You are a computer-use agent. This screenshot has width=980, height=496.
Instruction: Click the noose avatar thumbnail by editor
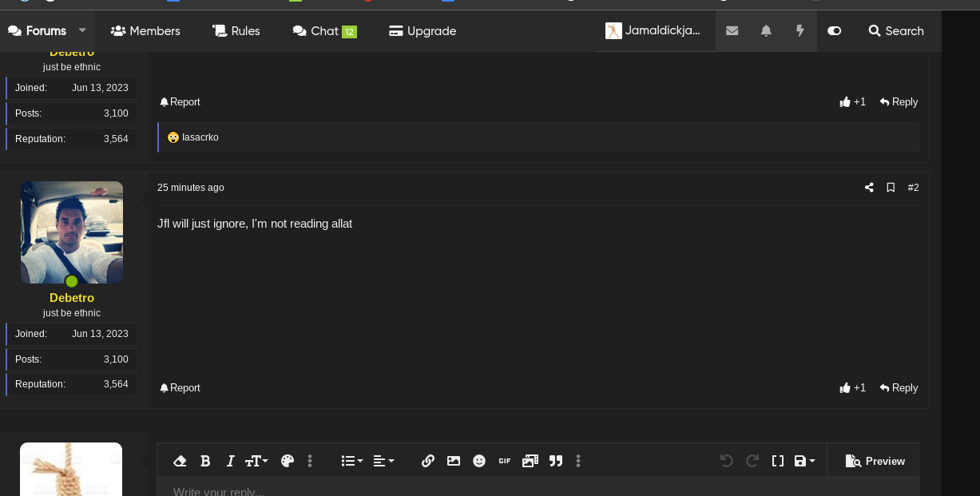tap(71, 470)
